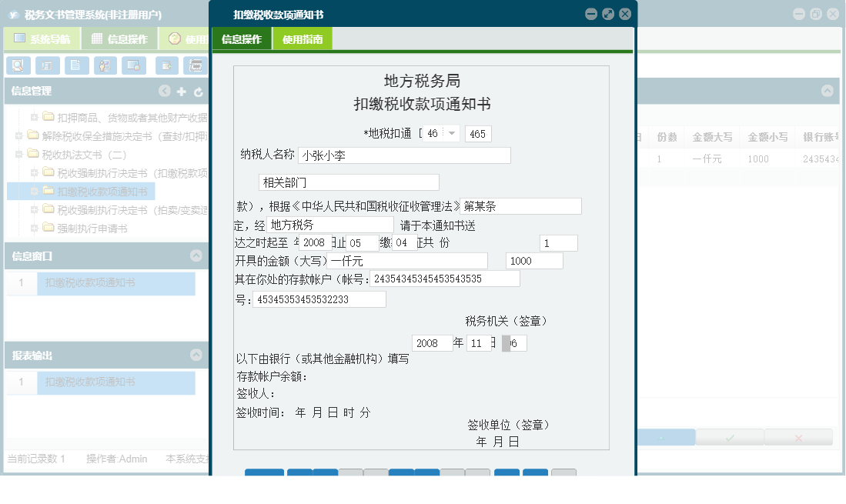Expand 税收强制执行决定书（扣缴税款 node
This screenshot has height=504, width=846.
[x=34, y=172]
